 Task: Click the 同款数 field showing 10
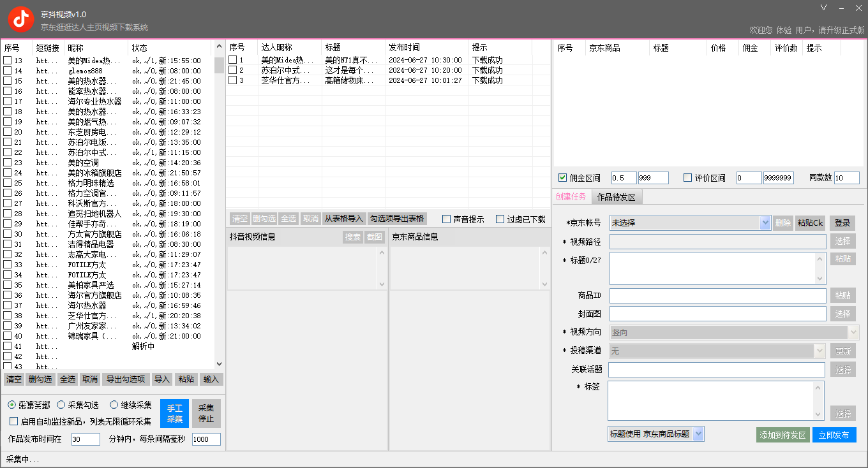tap(846, 178)
